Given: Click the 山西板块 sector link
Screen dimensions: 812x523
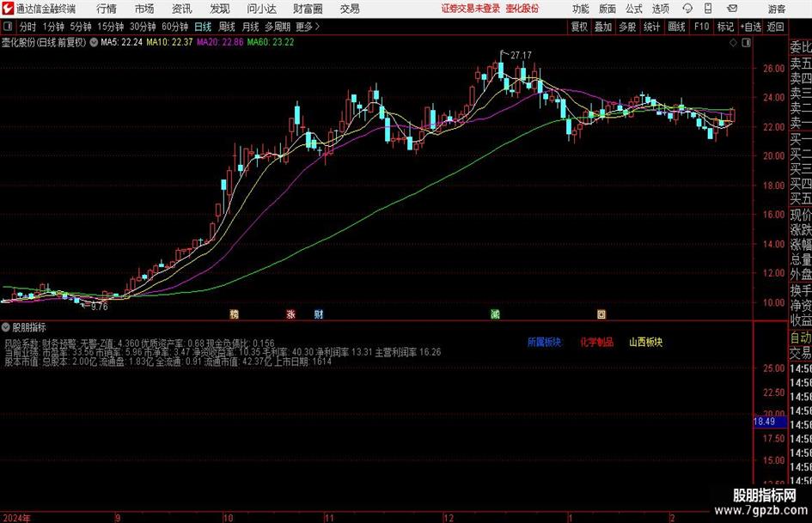Looking at the screenshot, I should tap(646, 342).
